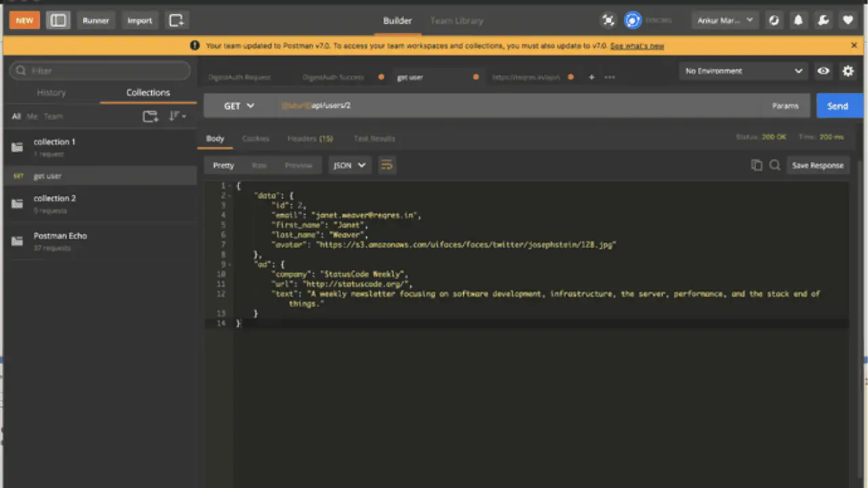Open the Ankur Mar... account dropdown

pos(725,20)
